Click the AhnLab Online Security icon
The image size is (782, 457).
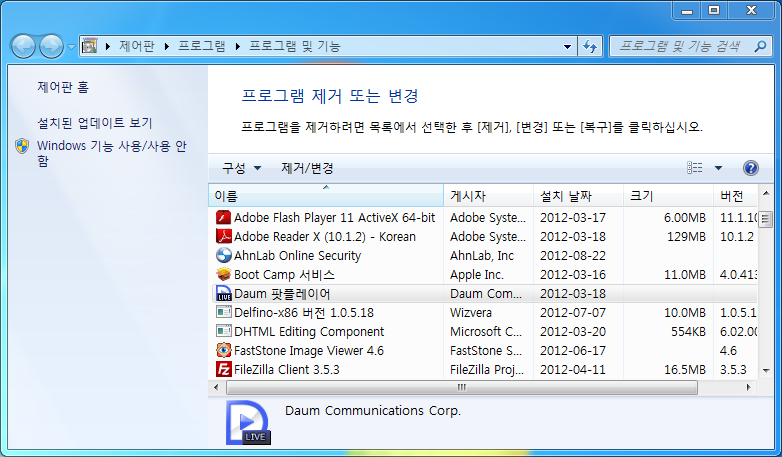[224, 255]
